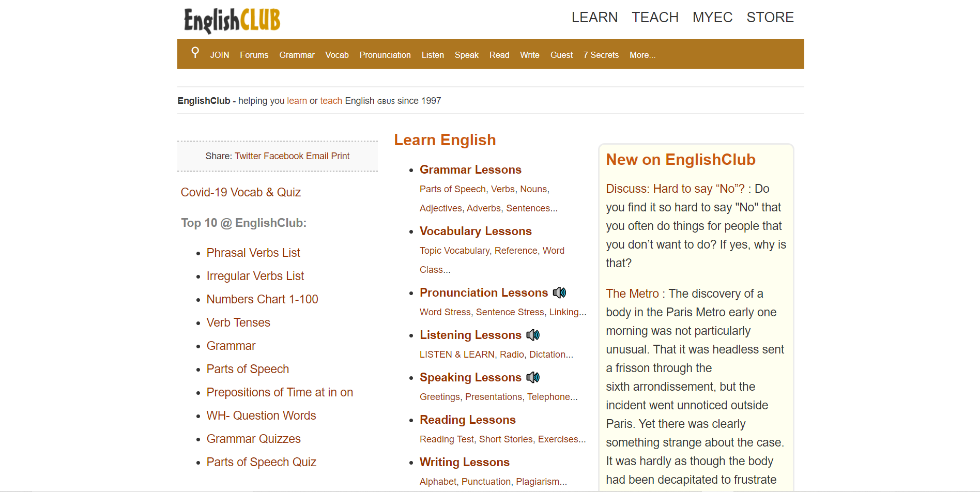Open Prepositions of Time at in on
Screen dimensions: 980x492
click(280, 392)
